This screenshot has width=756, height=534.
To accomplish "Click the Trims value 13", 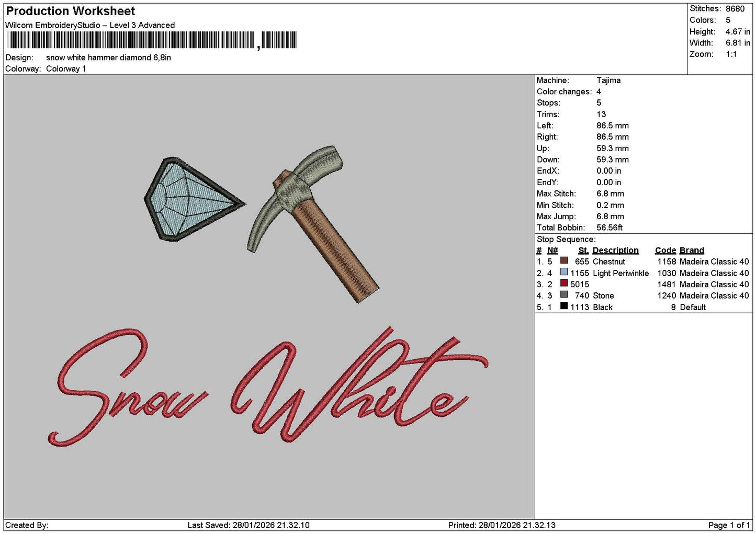I will pyautogui.click(x=601, y=115).
